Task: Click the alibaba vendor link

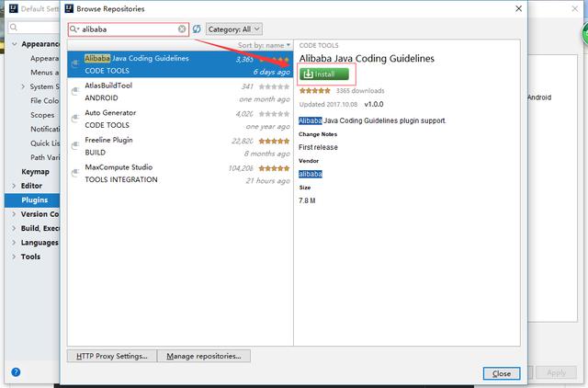Action: 311,174
